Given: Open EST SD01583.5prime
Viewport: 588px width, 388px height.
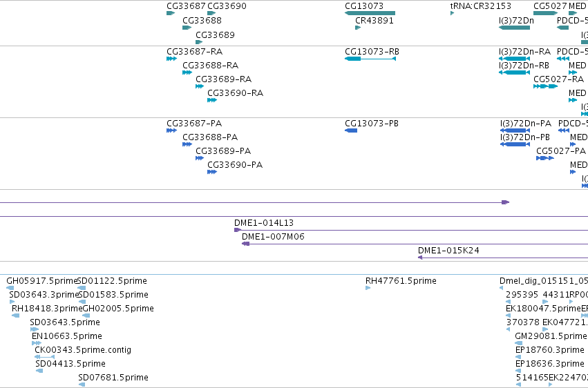Looking at the screenshot, I should [x=82, y=302].
